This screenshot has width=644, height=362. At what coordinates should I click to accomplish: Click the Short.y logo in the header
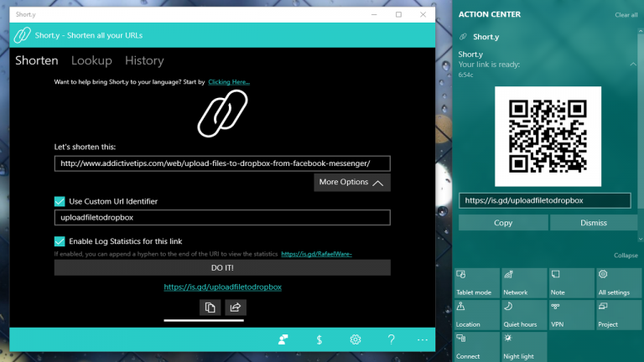tap(22, 35)
